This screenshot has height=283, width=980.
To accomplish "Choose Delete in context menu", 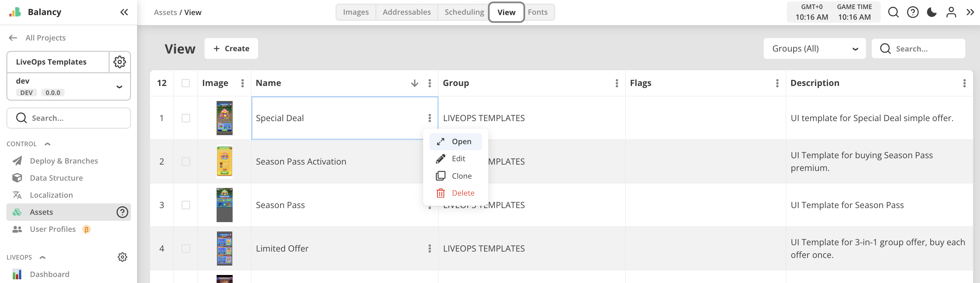I will tap(455, 193).
